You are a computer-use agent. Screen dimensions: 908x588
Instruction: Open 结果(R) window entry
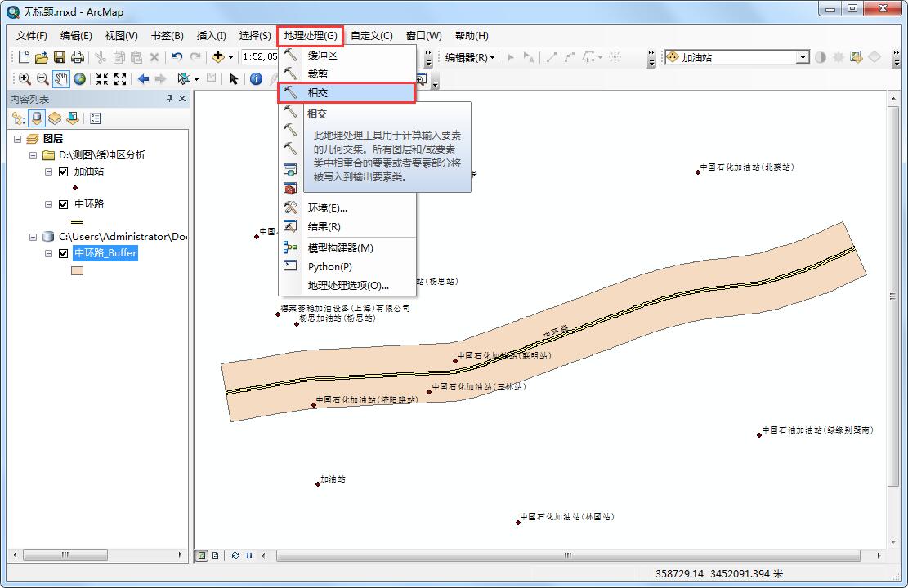(347, 226)
